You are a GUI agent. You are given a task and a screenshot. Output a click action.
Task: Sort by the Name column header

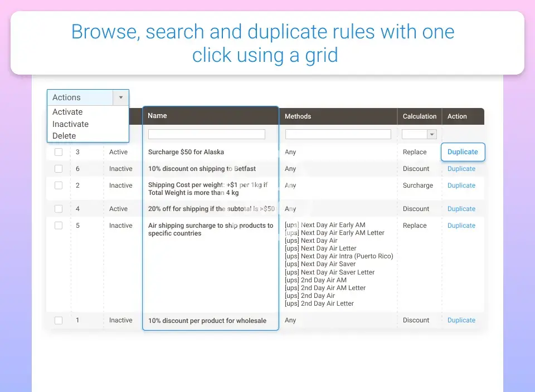158,116
